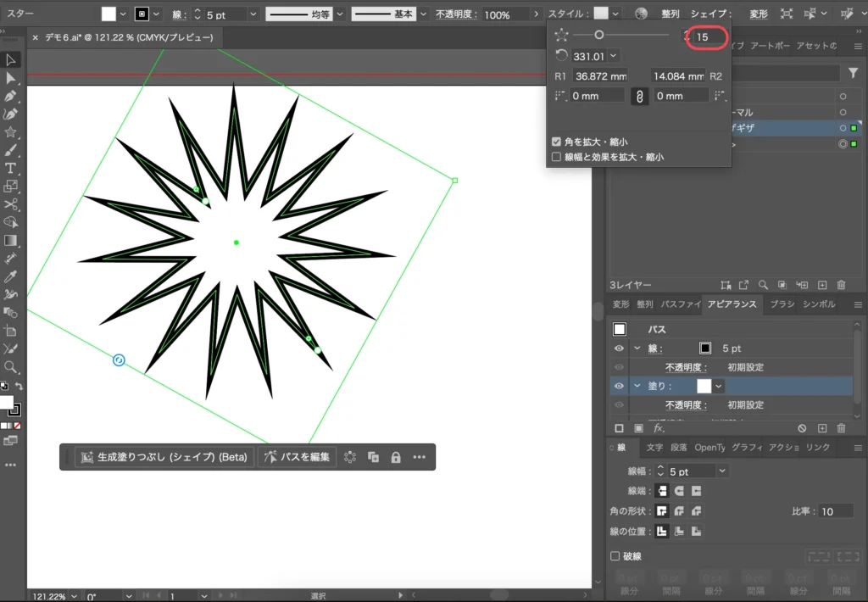Switch to the ブラシ panel tab
This screenshot has width=868, height=602.
(x=782, y=304)
